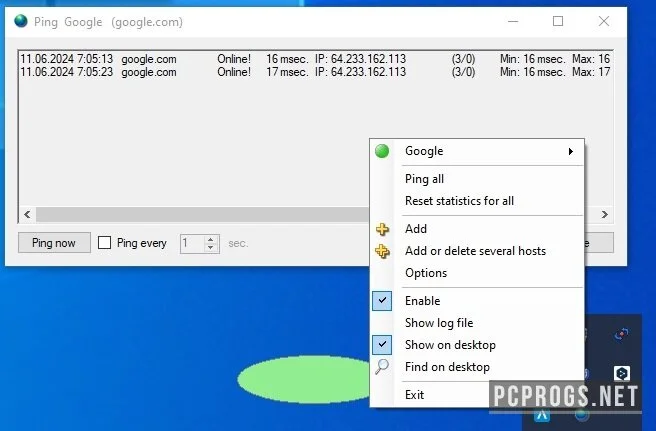Click the 17 msec. response time in second row

coord(287,72)
